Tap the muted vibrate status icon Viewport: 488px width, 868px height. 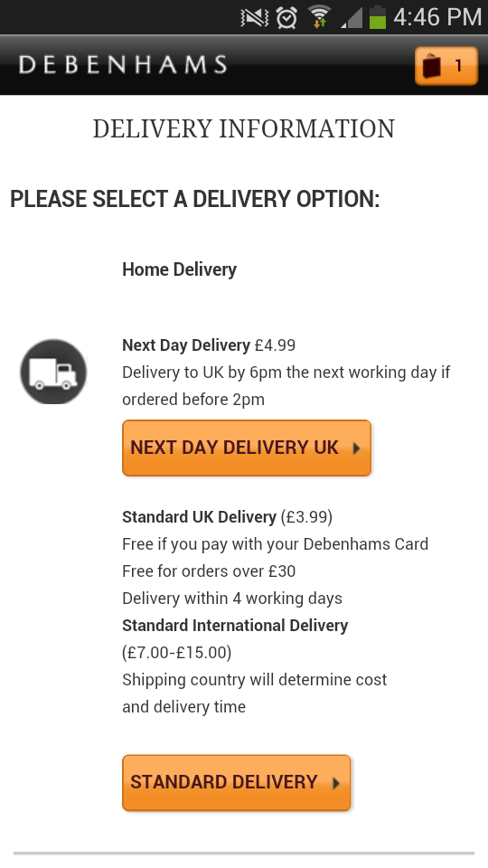click(x=255, y=18)
